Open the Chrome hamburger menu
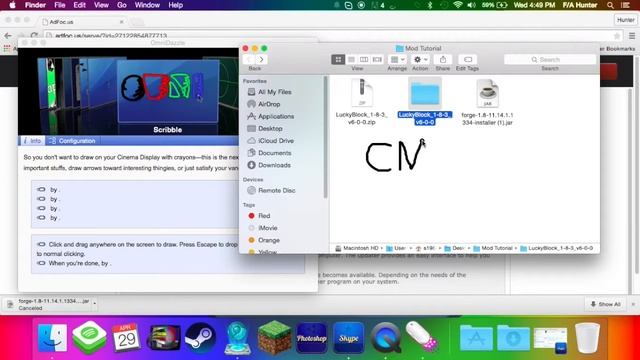 [632, 36]
